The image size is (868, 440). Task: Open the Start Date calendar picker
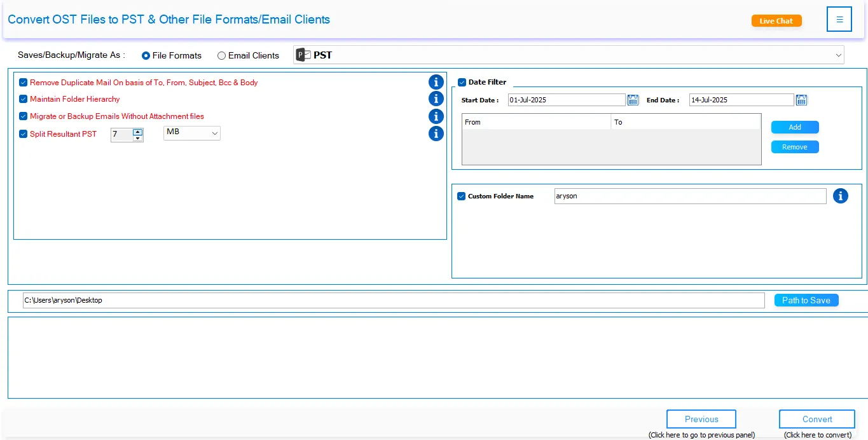pyautogui.click(x=633, y=100)
